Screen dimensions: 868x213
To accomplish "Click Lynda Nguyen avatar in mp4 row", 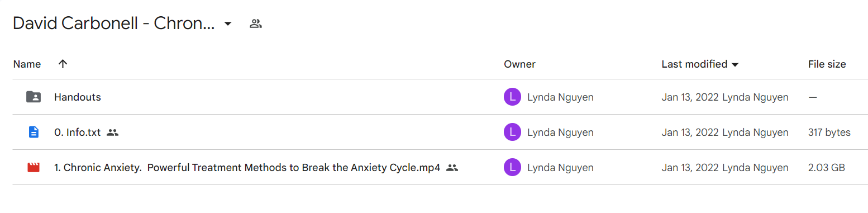I will click(512, 167).
